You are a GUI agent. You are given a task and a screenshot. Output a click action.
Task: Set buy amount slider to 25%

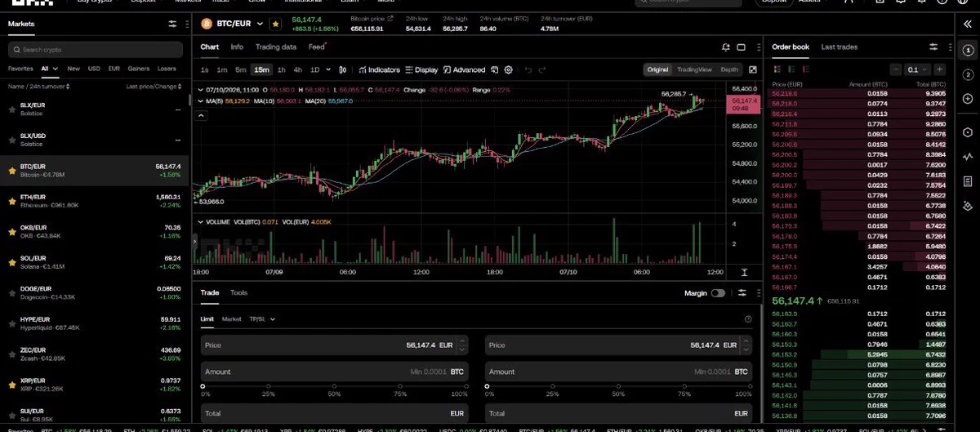(x=269, y=387)
